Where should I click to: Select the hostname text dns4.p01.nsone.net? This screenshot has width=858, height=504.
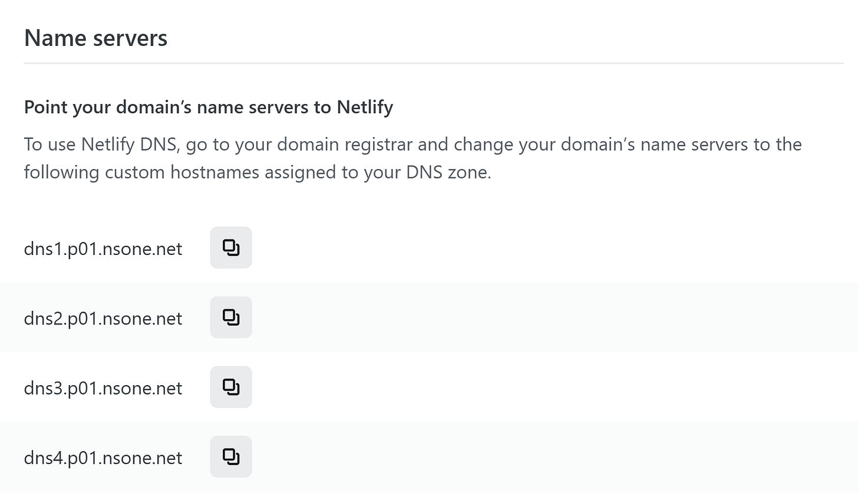click(103, 457)
